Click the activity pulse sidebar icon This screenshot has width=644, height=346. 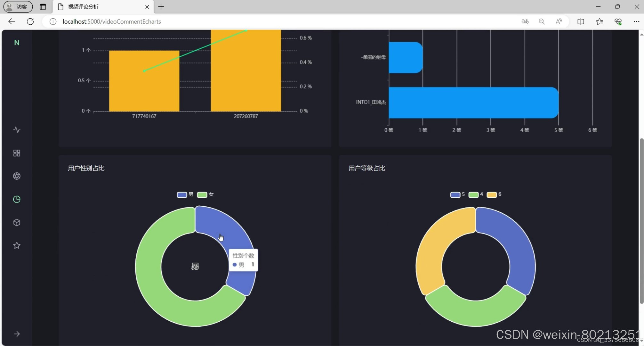tap(17, 130)
